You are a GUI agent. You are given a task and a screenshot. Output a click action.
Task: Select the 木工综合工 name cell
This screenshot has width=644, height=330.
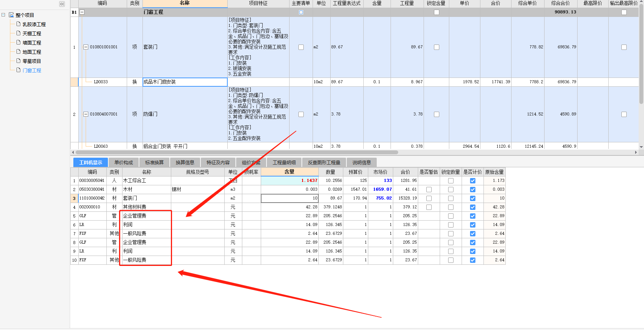(x=146, y=180)
